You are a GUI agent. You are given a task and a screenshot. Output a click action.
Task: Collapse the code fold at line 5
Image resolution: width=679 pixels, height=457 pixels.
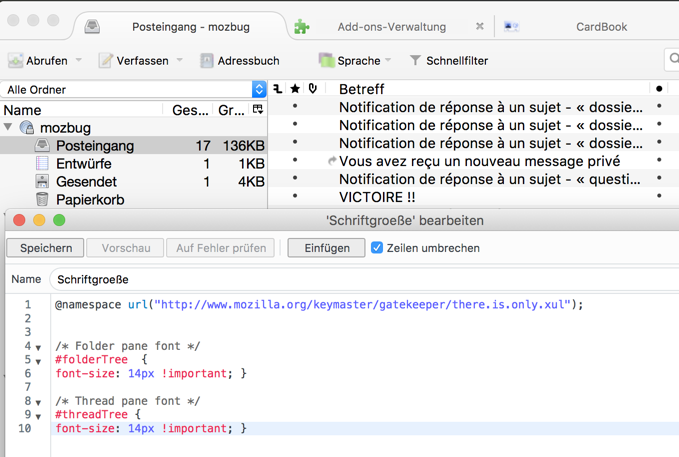39,361
